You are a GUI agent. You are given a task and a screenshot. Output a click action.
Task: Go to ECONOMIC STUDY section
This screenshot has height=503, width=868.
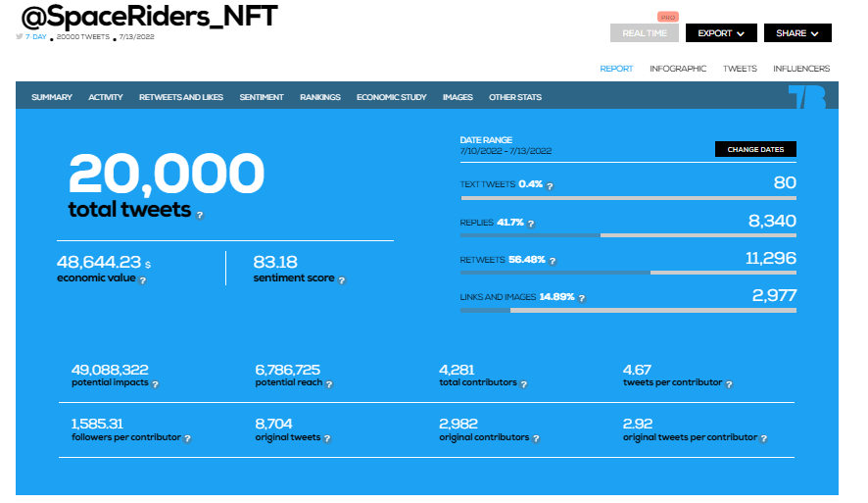(391, 97)
